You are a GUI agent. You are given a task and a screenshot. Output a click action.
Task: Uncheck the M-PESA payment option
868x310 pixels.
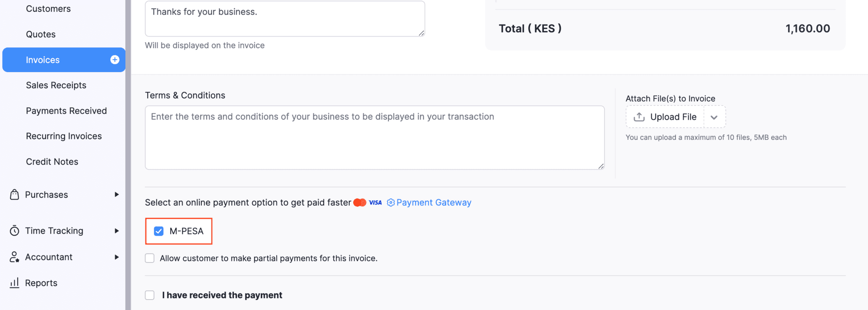click(159, 231)
